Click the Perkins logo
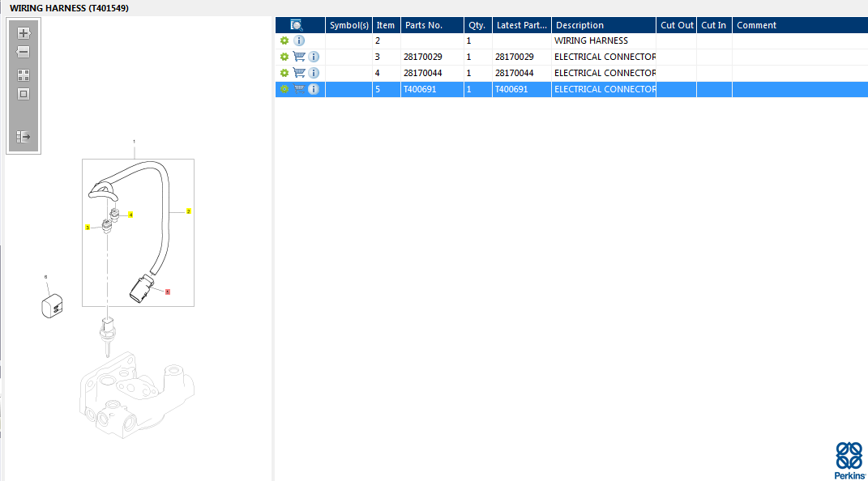 coord(849,461)
